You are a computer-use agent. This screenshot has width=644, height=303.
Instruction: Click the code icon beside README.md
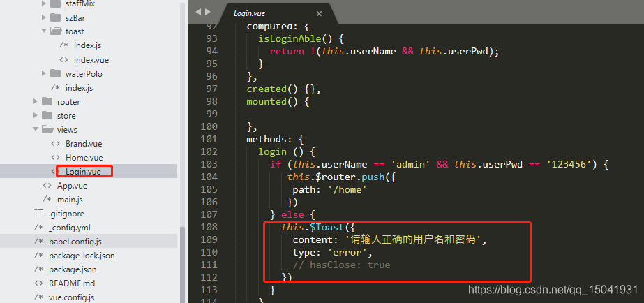click(x=38, y=283)
